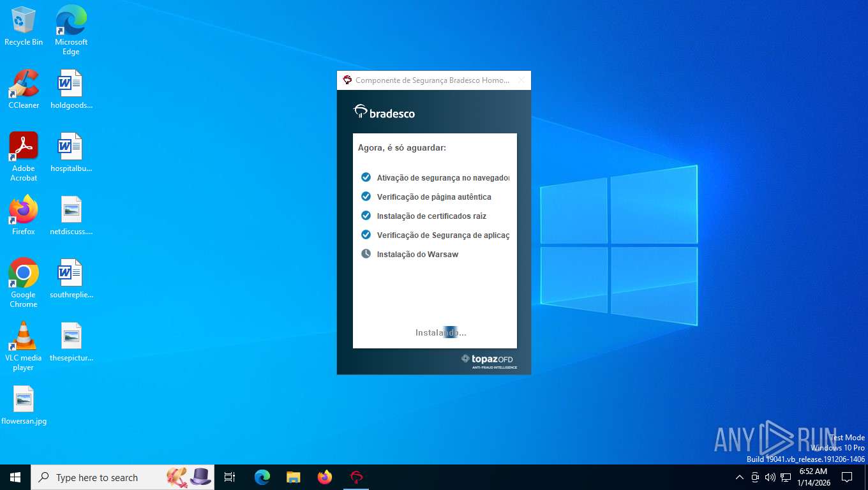The image size is (868, 490).
Task: Click the 'Verificação de página autêntica' step text
Action: [434, 197]
